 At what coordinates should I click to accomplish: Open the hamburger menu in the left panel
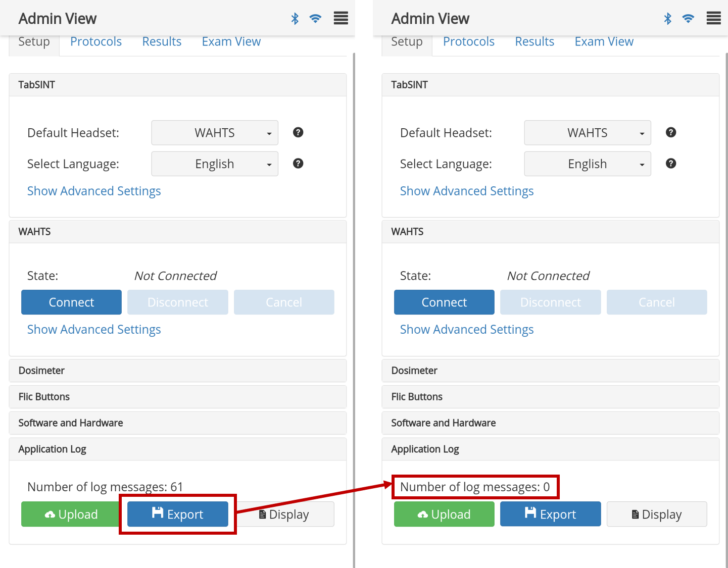point(341,19)
